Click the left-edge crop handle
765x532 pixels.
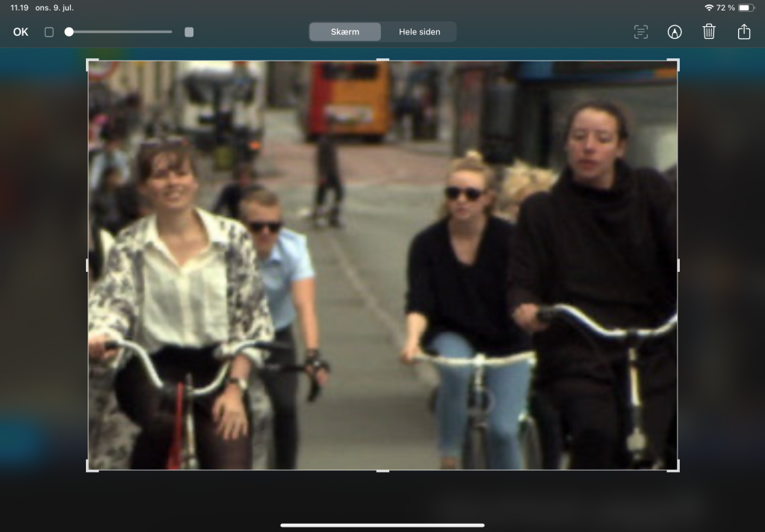(x=87, y=265)
